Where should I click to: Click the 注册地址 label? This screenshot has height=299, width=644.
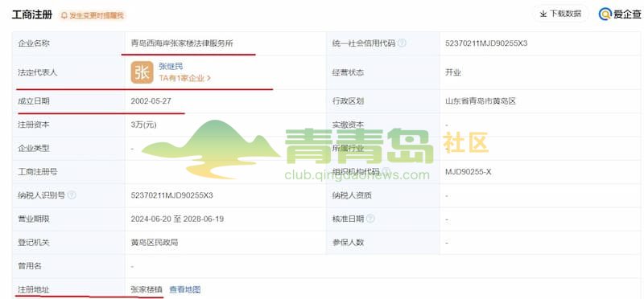point(34,289)
